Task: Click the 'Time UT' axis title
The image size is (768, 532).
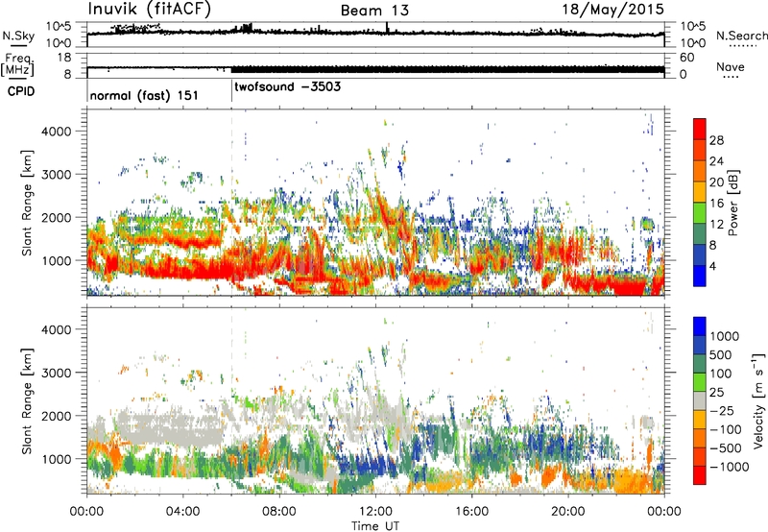Action: [375, 525]
